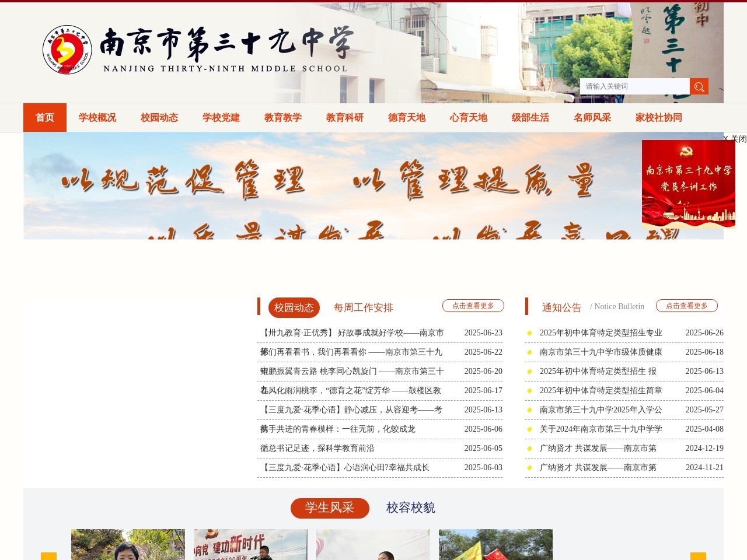Image resolution: width=747 pixels, height=560 pixels.
Task: Open 【三度九爱·花季心语】静心减压 article
Action: (351, 409)
